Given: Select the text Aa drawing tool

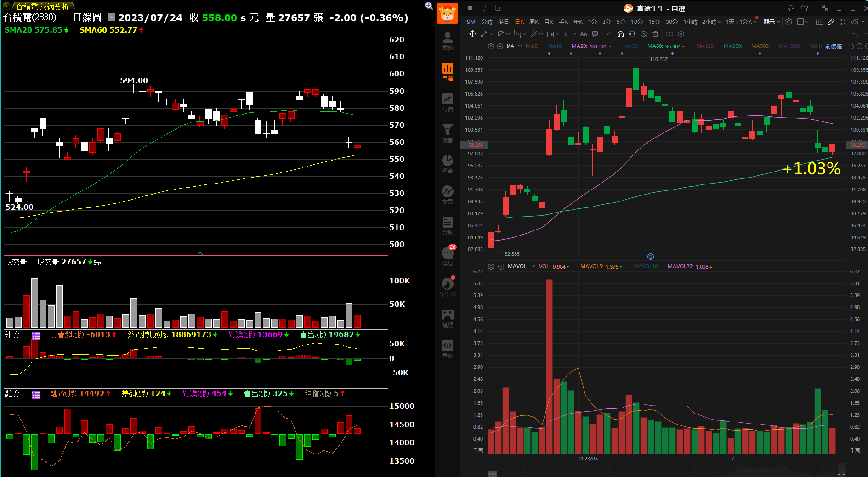Looking at the screenshot, I should [583, 34].
